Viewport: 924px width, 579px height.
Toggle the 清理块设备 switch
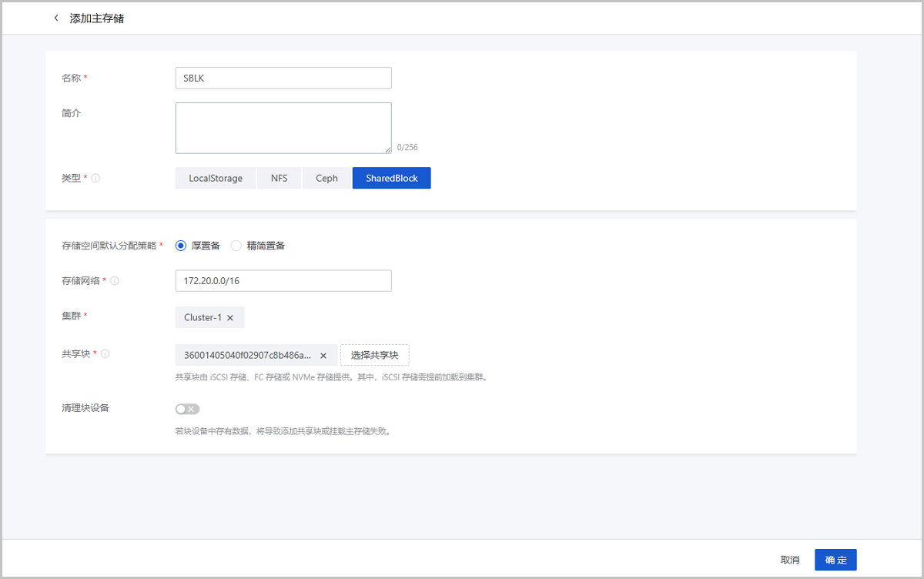pyautogui.click(x=187, y=409)
